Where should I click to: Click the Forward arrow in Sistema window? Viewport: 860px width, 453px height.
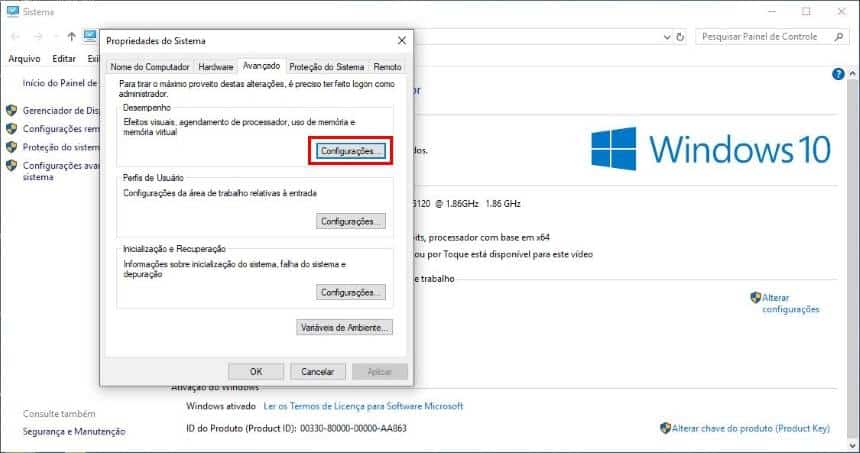pos(37,37)
